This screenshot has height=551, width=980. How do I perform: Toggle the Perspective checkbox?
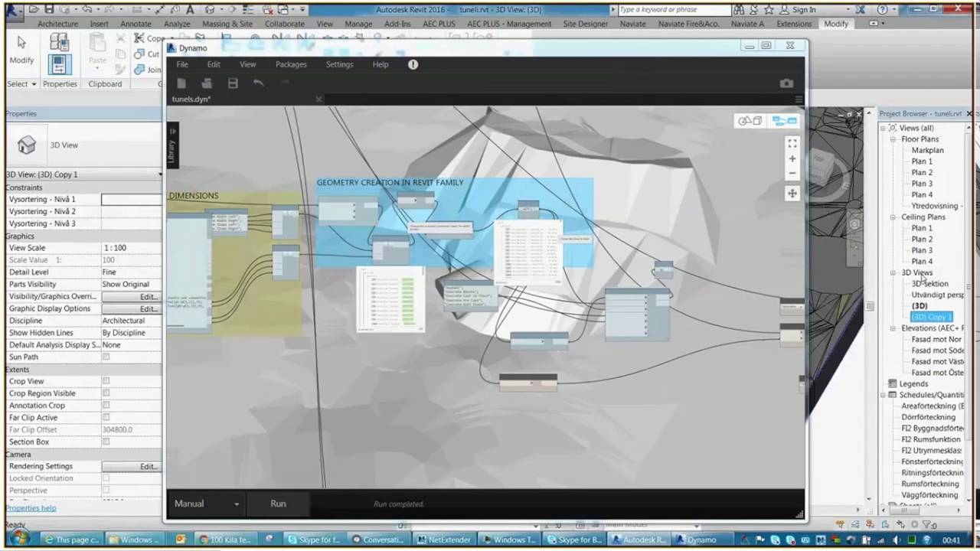click(x=106, y=491)
